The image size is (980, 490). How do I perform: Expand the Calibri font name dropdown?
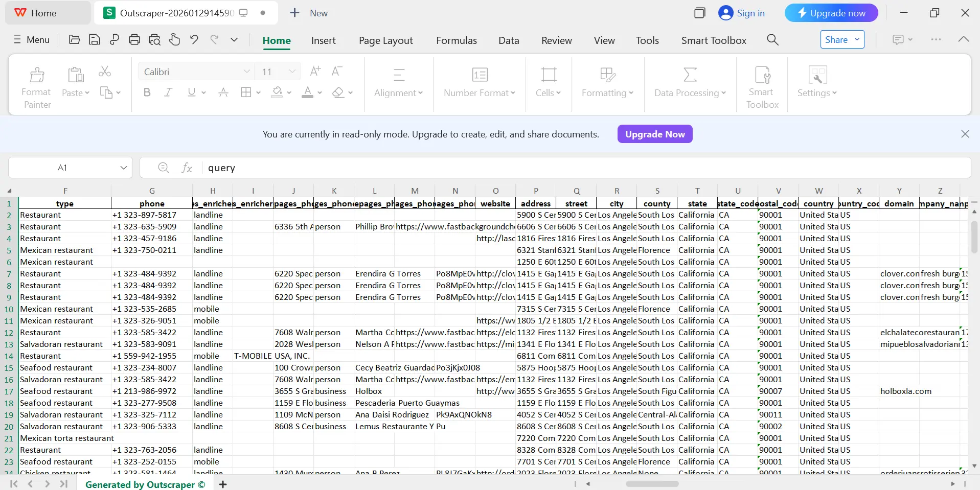pyautogui.click(x=247, y=72)
